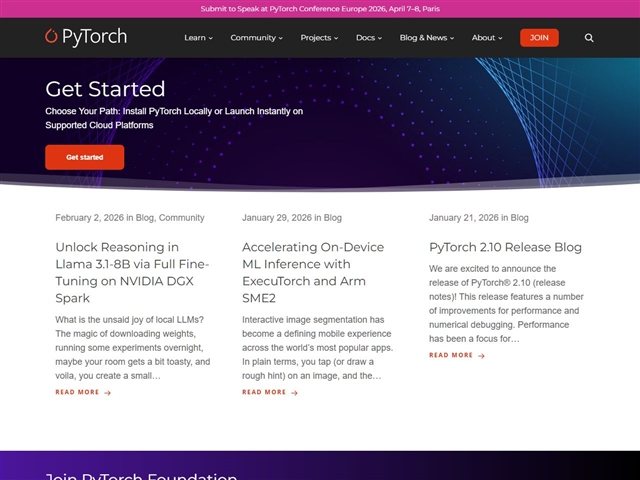The image size is (640, 480).
Task: Click READ MORE under ExecuTorch article
Action: tap(264, 392)
